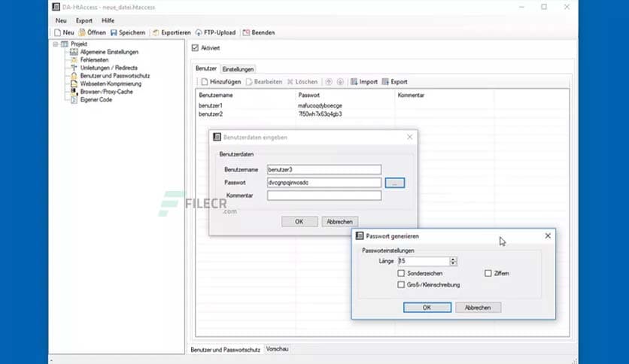629x364 pixels.
Task: Enable the Groß-/Kleinschreibung checkbox
Action: [401, 284]
